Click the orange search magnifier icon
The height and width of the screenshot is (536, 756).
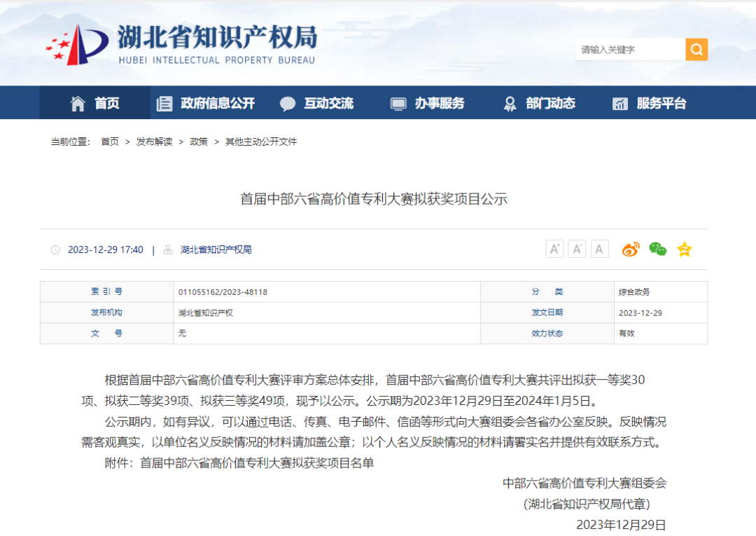pyautogui.click(x=696, y=49)
